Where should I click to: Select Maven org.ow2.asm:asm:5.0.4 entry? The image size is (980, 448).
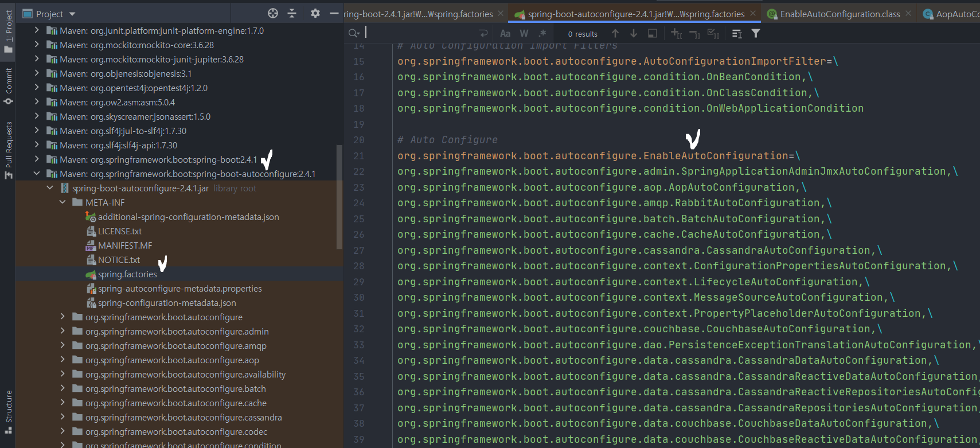[x=117, y=102]
